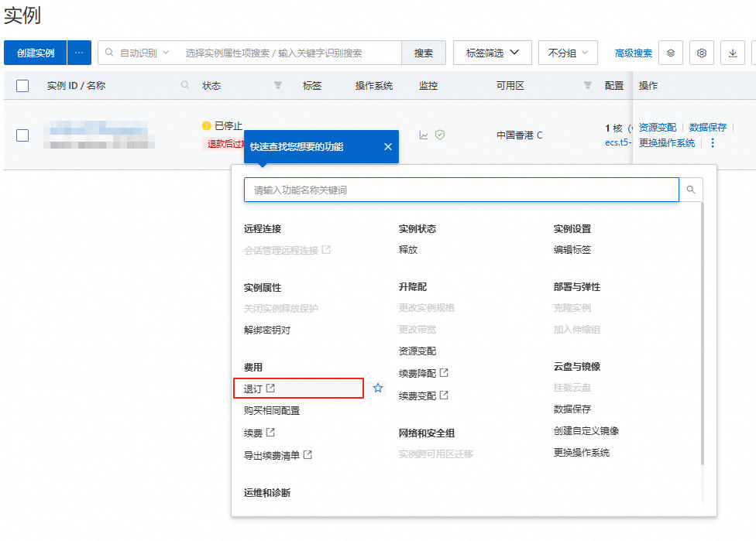Click the 搜索 button
The height and width of the screenshot is (541, 756).
pos(424,53)
